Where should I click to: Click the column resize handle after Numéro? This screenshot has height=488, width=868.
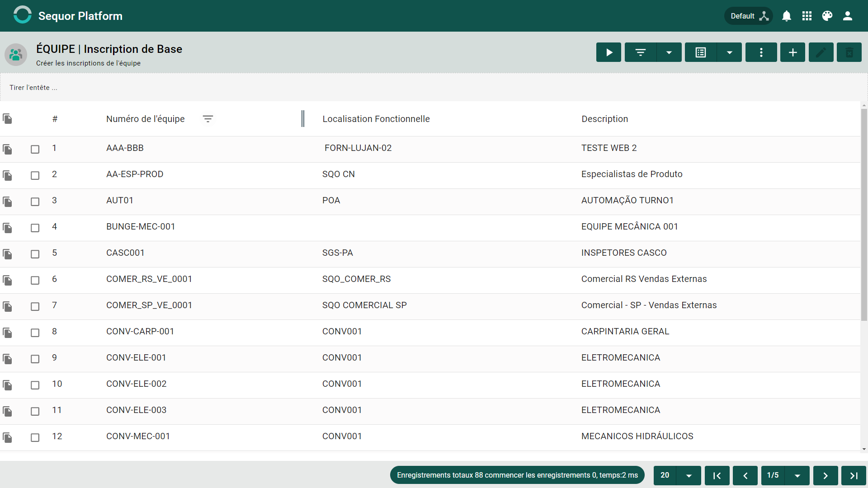tap(303, 119)
